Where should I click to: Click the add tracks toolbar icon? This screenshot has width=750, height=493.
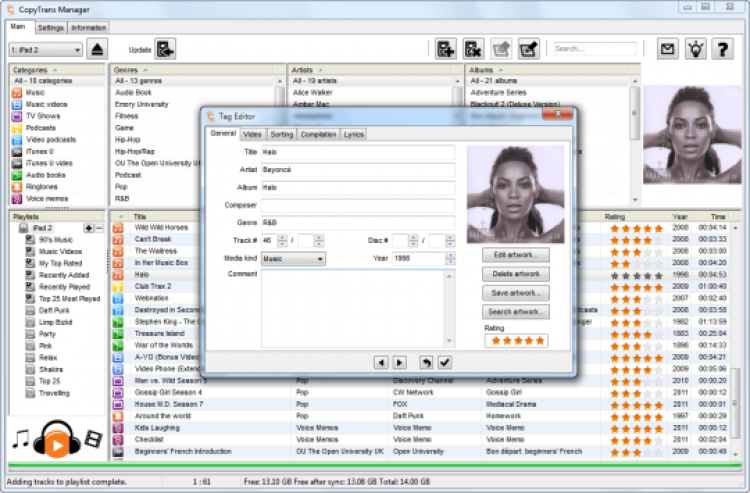tap(445, 49)
